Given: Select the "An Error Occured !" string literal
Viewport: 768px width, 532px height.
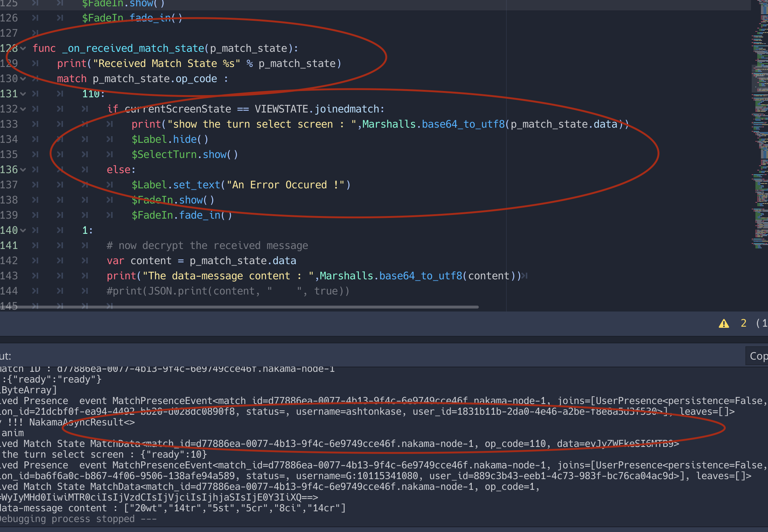Looking at the screenshot, I should pos(287,185).
